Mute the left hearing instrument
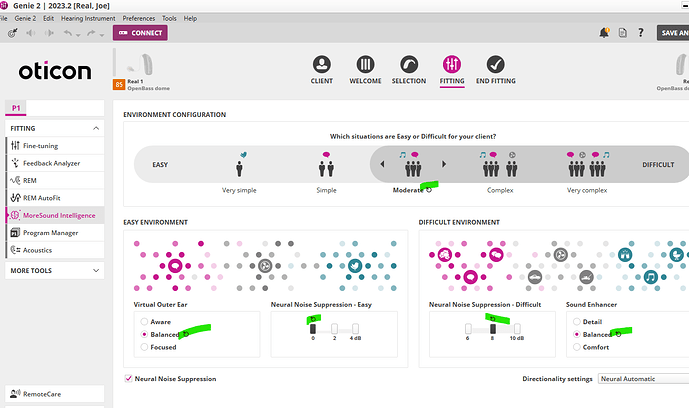 coord(31,33)
